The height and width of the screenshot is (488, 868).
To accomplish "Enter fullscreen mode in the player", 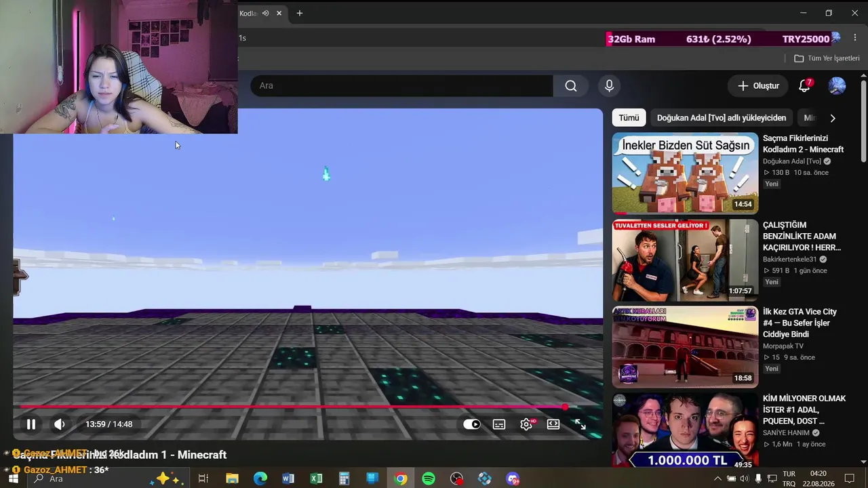I will pos(580,424).
